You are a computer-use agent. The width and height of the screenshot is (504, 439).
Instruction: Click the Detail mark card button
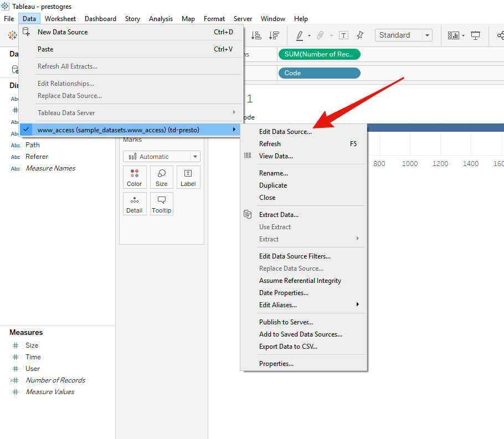(x=135, y=204)
